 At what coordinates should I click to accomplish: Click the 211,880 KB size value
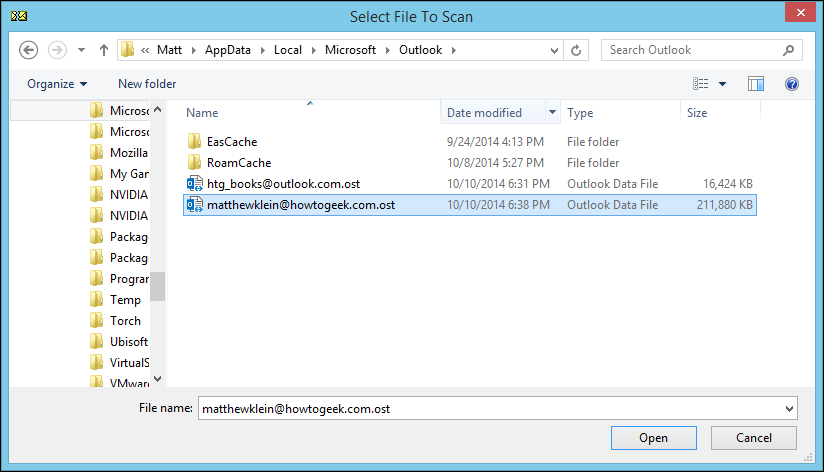[x=725, y=205]
